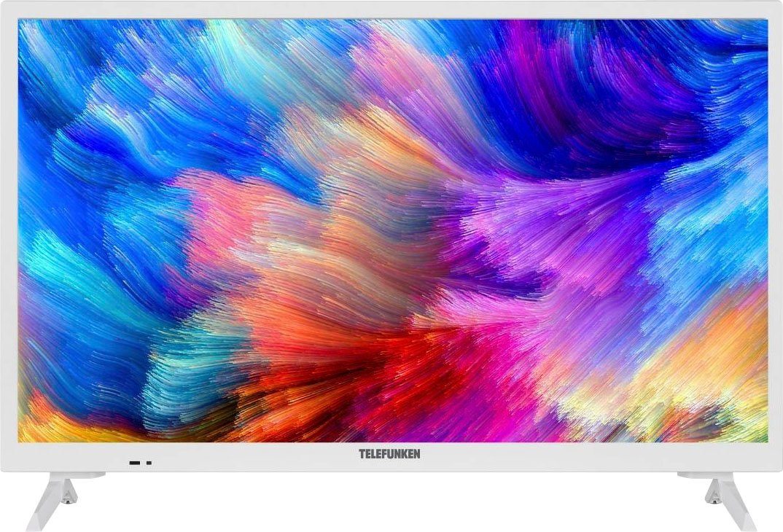Click the right side bezel of the TV
This screenshot has height=532, width=783.
(774, 235)
